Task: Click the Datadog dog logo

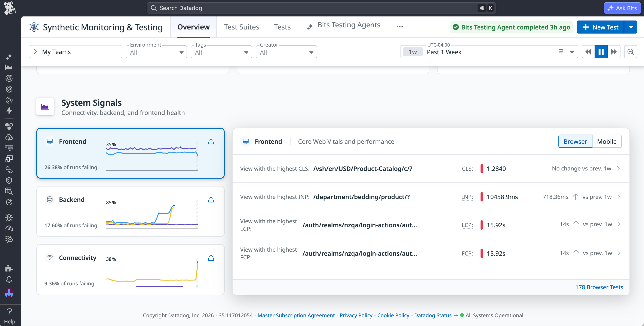Action: pos(9,8)
